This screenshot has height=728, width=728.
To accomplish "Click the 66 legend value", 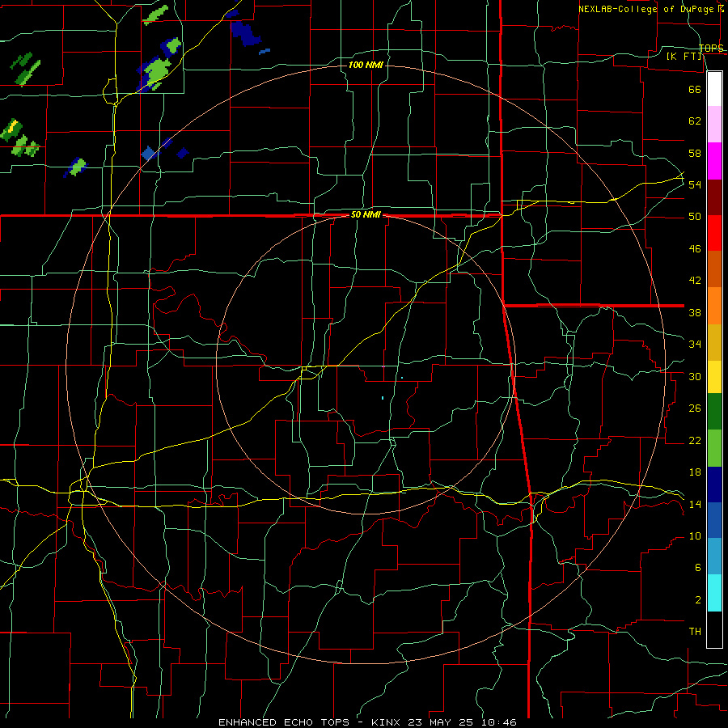I will click(x=695, y=89).
